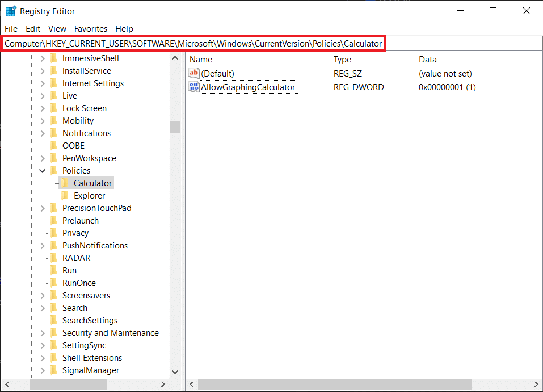Click the Calculator key folder icon

[x=65, y=183]
